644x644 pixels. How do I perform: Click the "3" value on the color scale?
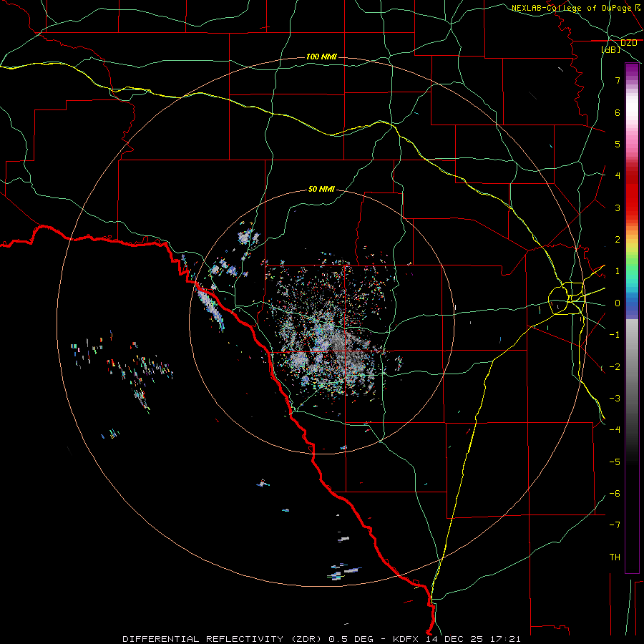click(618, 208)
